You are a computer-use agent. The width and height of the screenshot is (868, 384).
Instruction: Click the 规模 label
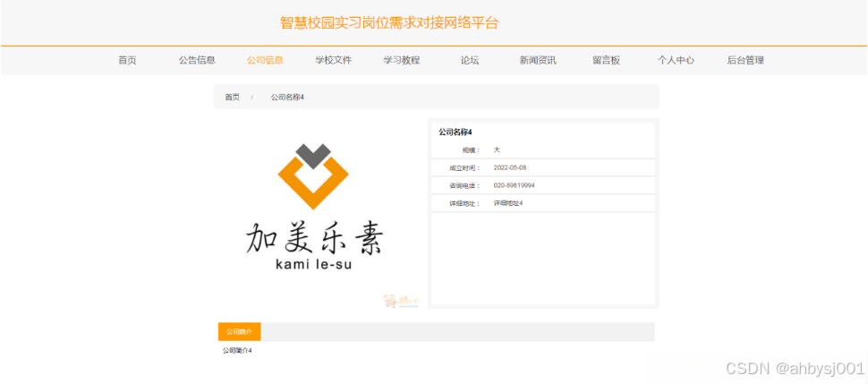(x=472, y=150)
